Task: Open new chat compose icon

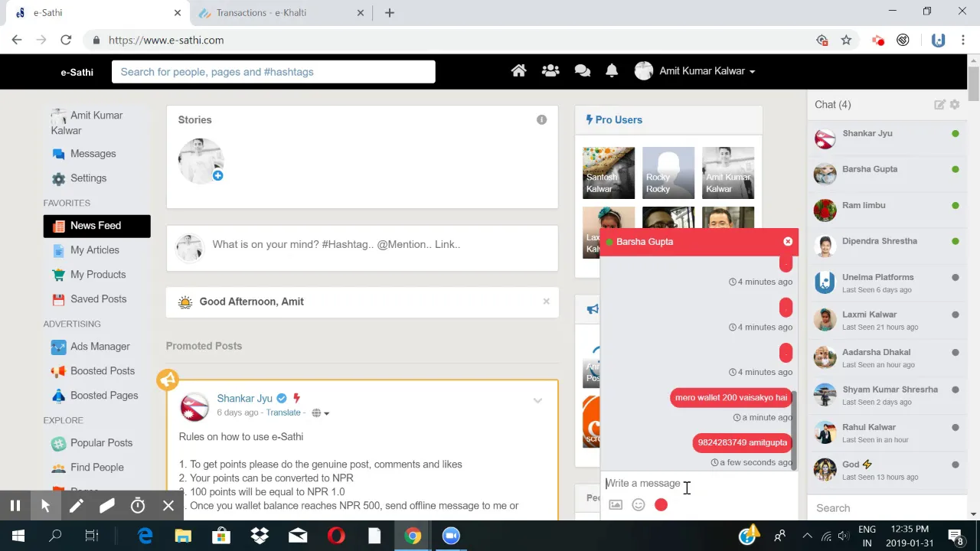Action: (x=939, y=105)
